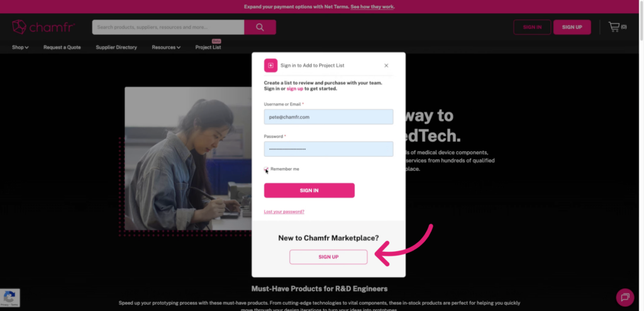Open the chat widget icon
Image resolution: width=644 pixels, height=311 pixels.
pos(625,297)
